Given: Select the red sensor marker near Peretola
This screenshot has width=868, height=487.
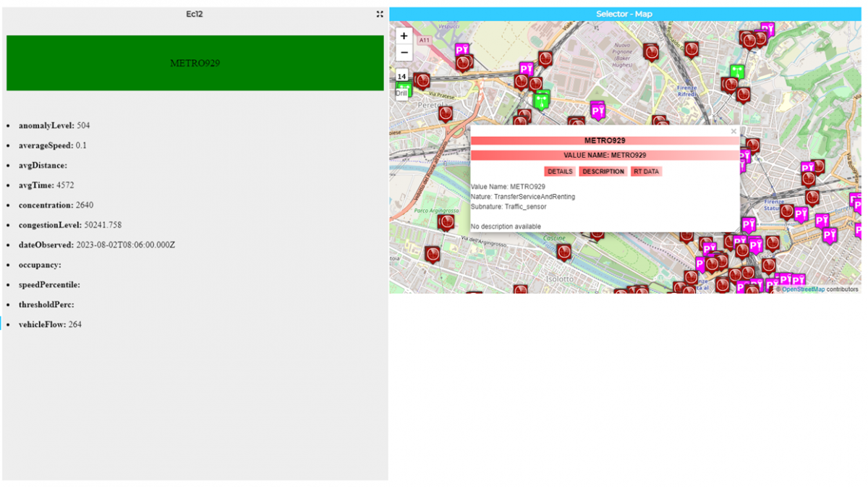Looking at the screenshot, I should point(446,113).
